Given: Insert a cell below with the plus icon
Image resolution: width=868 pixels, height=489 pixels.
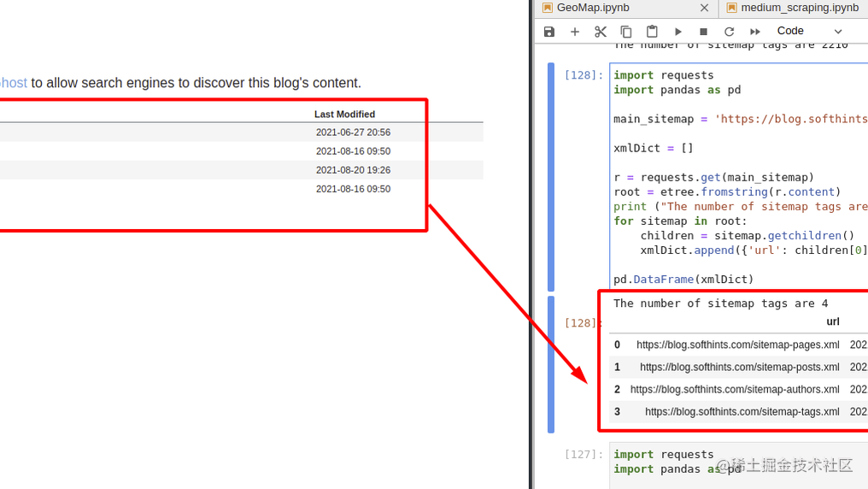Looking at the screenshot, I should coord(575,32).
